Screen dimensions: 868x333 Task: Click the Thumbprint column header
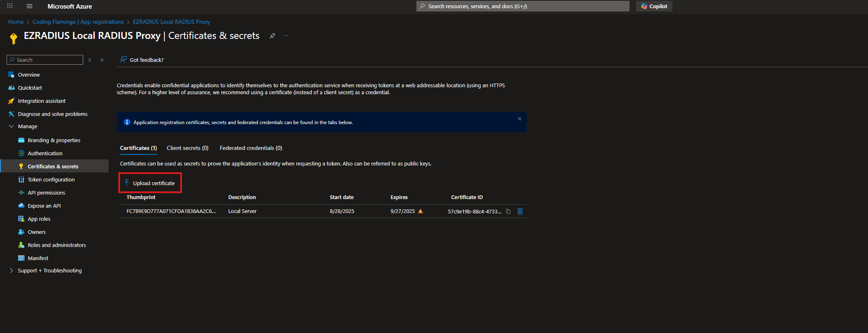pos(141,197)
